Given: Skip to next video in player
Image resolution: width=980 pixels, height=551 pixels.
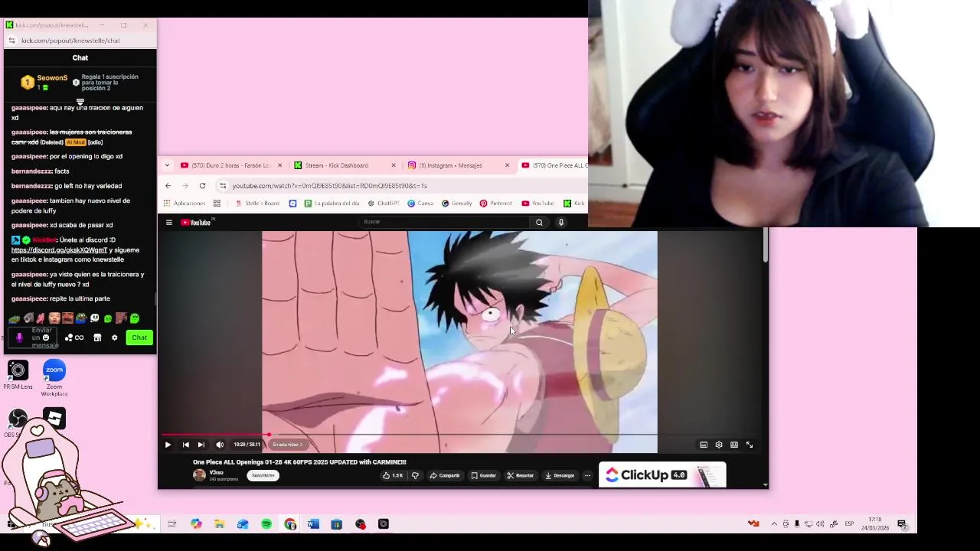Looking at the screenshot, I should 201,445.
